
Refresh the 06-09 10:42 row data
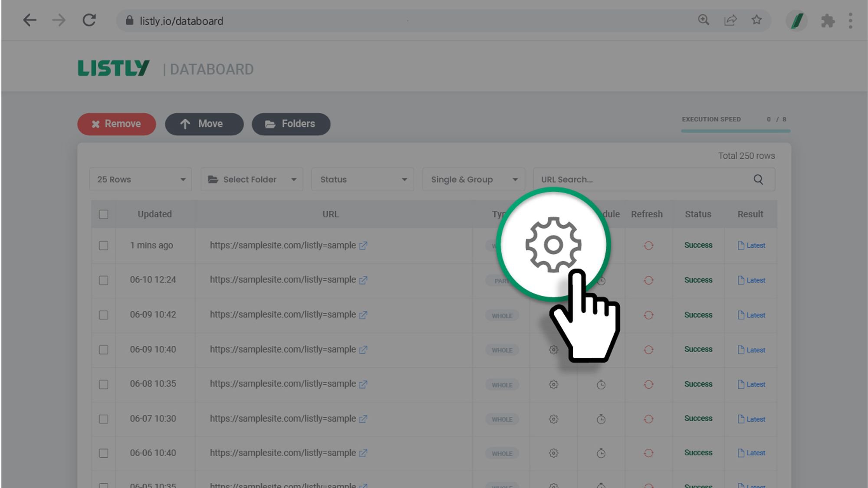[648, 315]
